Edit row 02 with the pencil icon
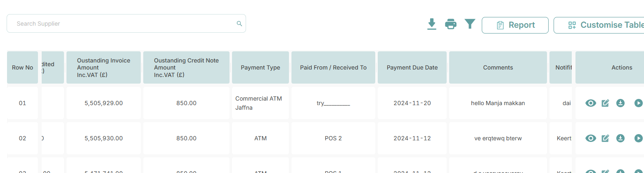This screenshot has width=644, height=173. (x=606, y=138)
